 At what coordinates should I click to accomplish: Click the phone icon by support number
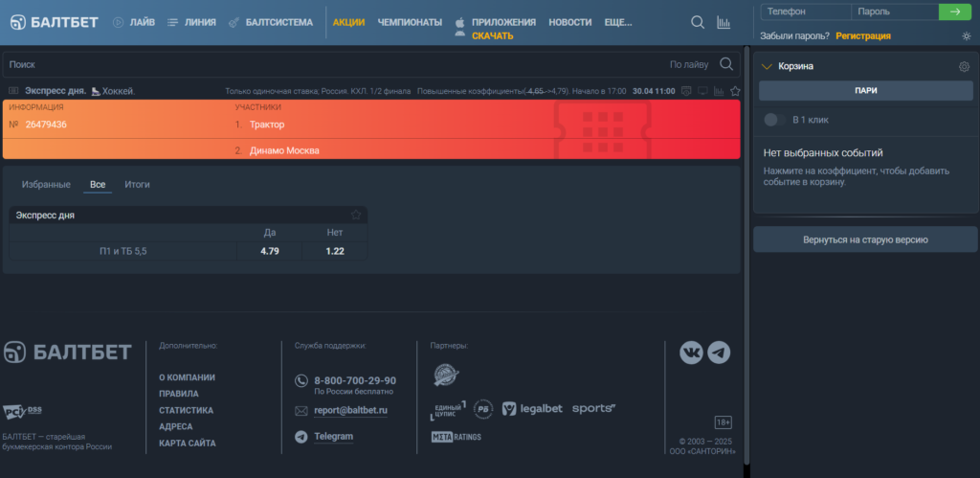tap(301, 380)
